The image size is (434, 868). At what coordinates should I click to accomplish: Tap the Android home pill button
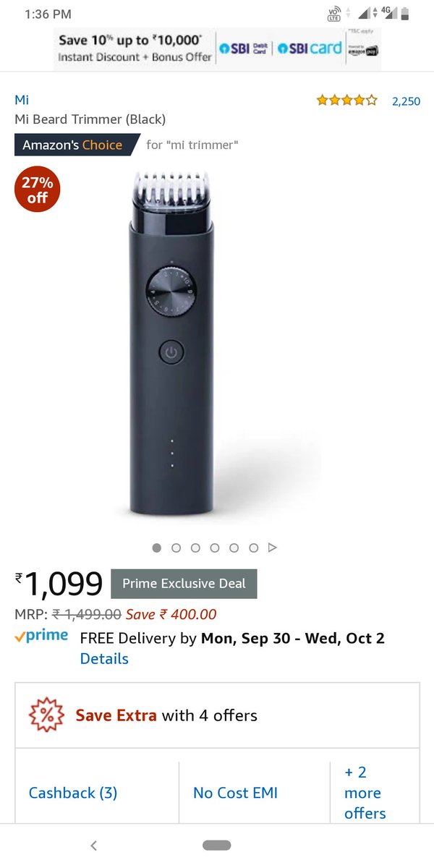click(x=217, y=845)
